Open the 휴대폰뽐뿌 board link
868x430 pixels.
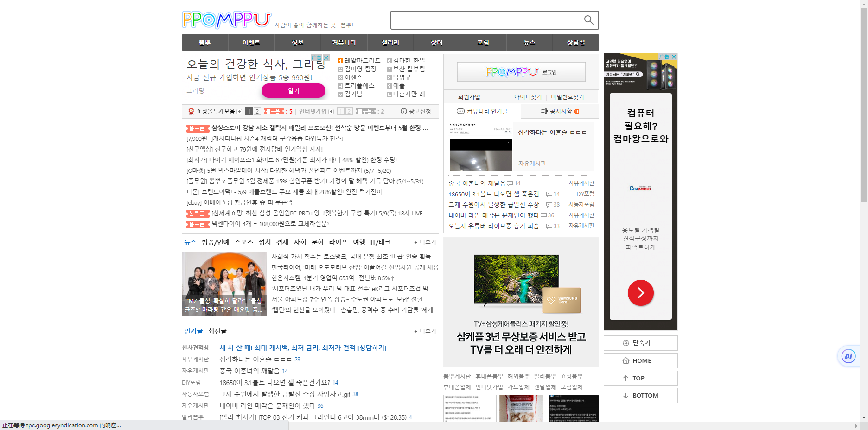pos(489,376)
